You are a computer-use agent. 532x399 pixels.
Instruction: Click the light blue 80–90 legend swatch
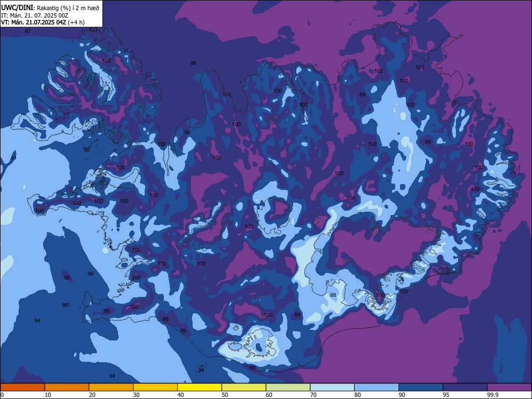click(377, 387)
